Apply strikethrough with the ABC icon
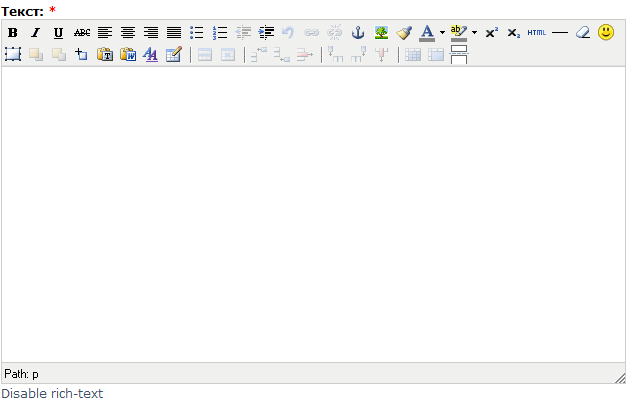This screenshot has height=407, width=632. click(82, 32)
